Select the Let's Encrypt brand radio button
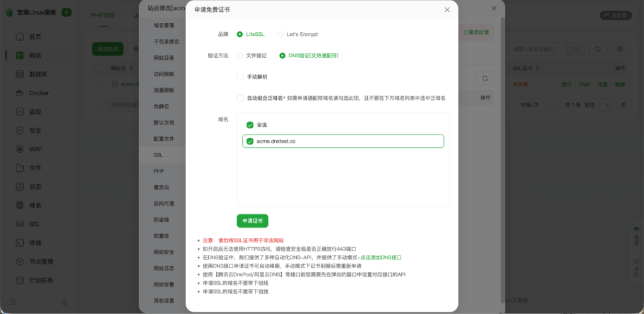The image size is (644, 314). [280, 34]
